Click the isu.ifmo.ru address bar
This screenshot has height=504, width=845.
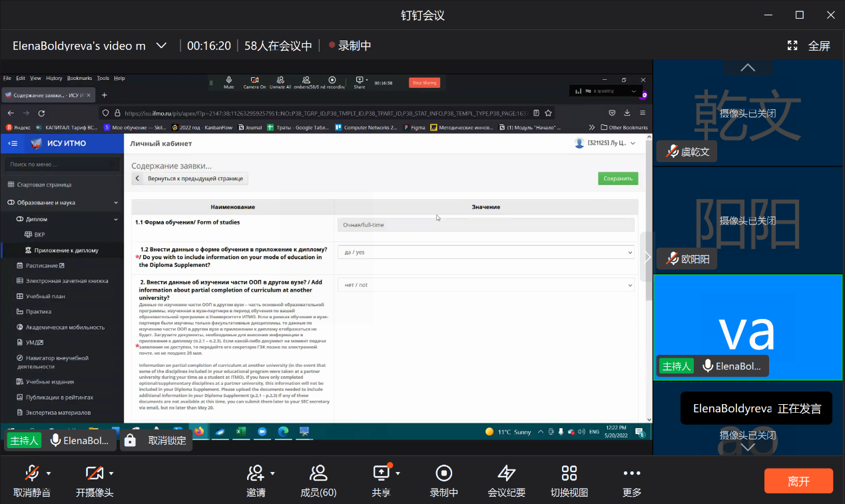coord(326,113)
